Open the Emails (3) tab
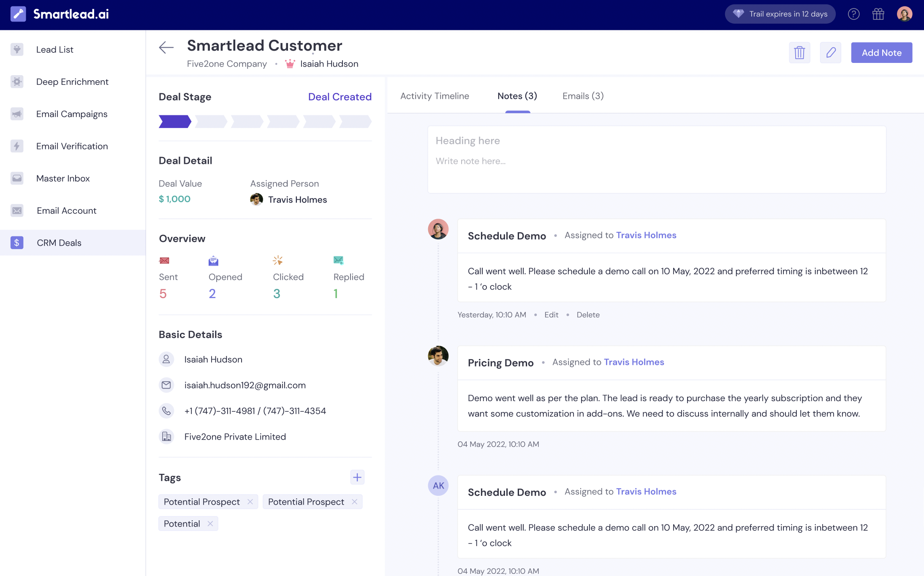 [x=583, y=96]
